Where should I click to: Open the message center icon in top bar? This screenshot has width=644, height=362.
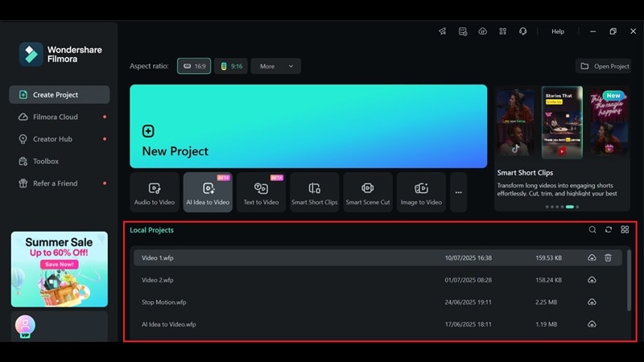point(463,31)
